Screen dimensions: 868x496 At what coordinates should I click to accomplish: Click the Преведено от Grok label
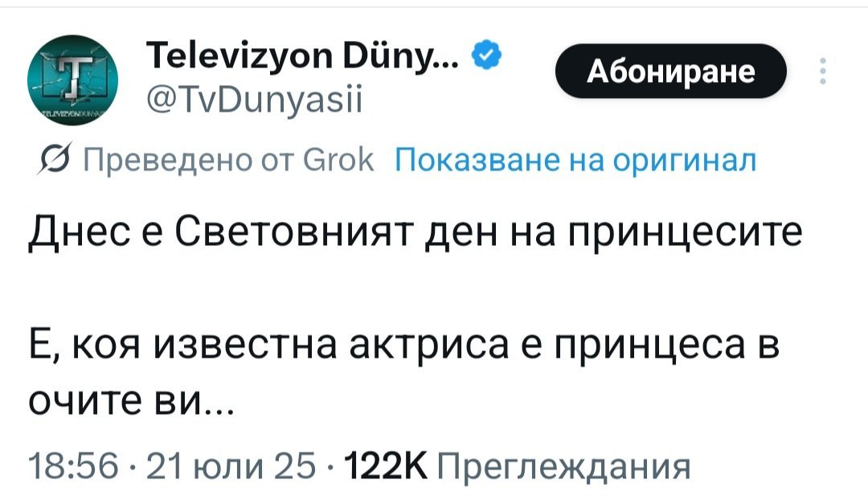tap(229, 162)
